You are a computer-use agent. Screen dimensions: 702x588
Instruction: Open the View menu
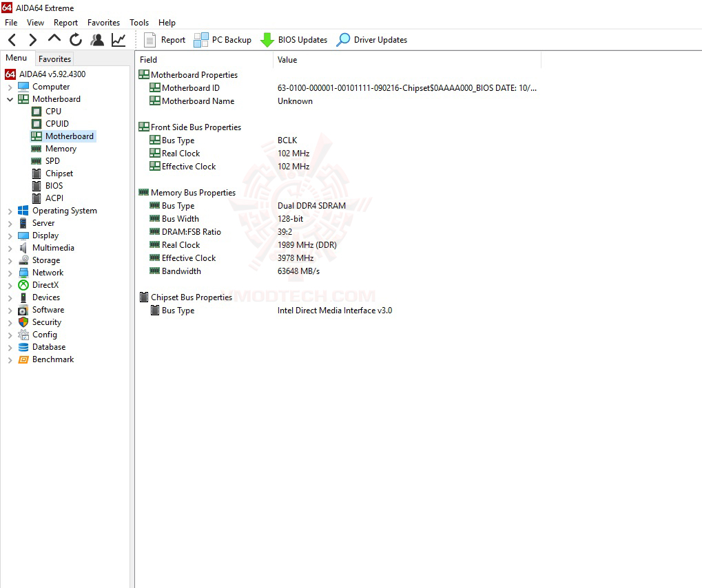[35, 22]
